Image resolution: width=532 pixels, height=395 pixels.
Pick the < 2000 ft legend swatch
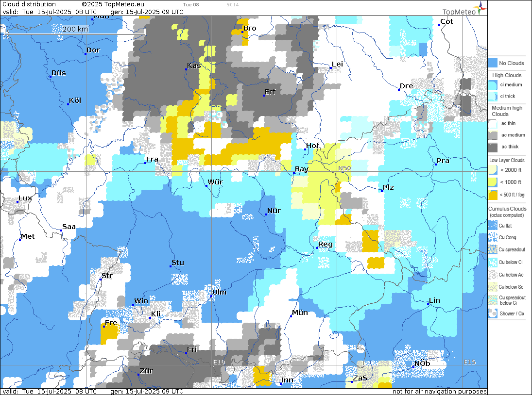coord(493,170)
